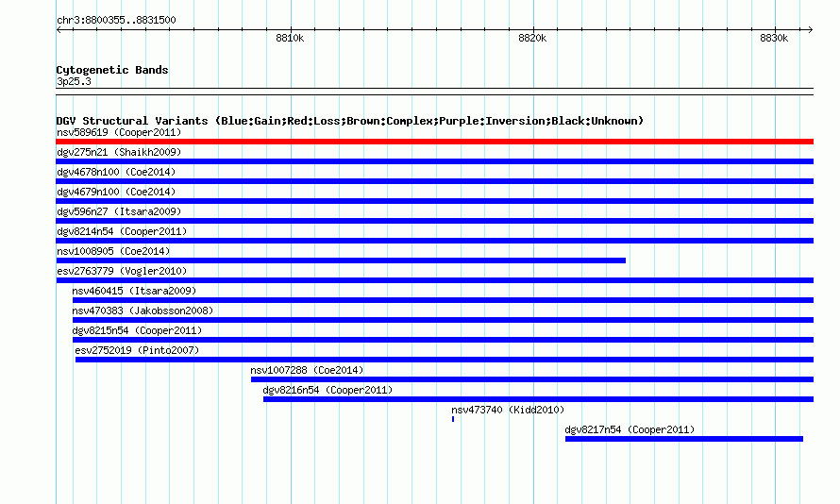Select dgv8216n54 (Cooper2011) label
The image size is (840, 504).
[x=328, y=390]
